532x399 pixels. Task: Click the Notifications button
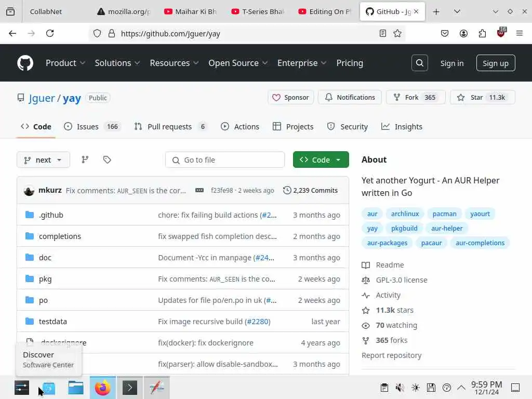click(350, 97)
